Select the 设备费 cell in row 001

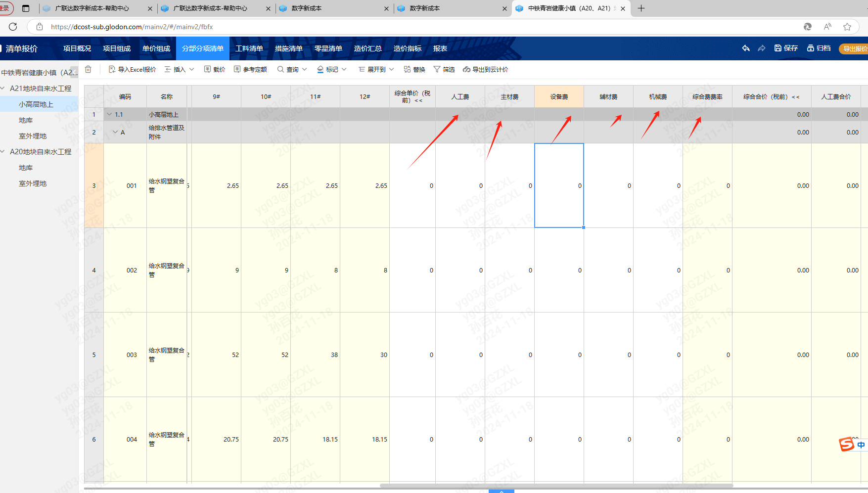pos(559,185)
